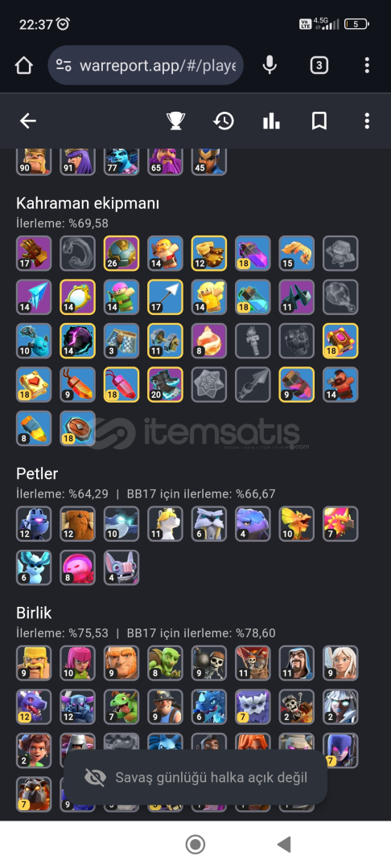
Task: Select the level 26 helmet equipment icon
Action: (x=121, y=253)
